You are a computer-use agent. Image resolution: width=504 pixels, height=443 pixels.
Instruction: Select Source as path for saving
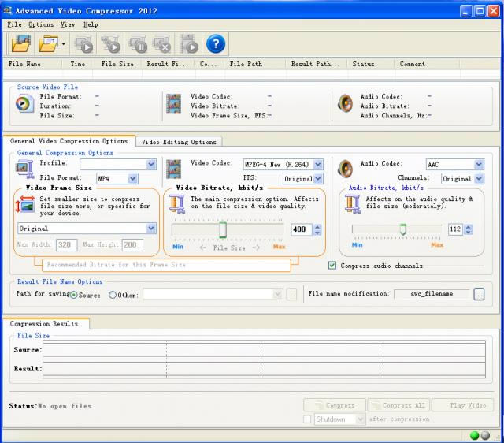click(73, 295)
